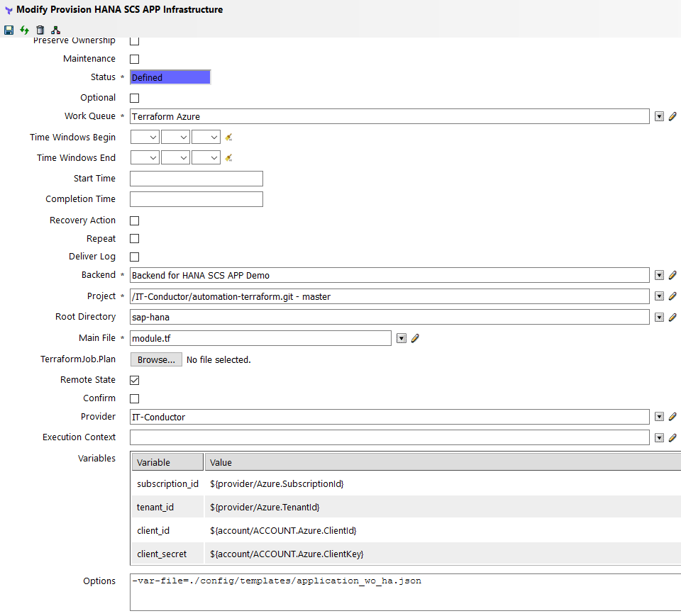Open the Work Queue dropdown arrow
Screen dimensions: 681x616
tap(659, 116)
